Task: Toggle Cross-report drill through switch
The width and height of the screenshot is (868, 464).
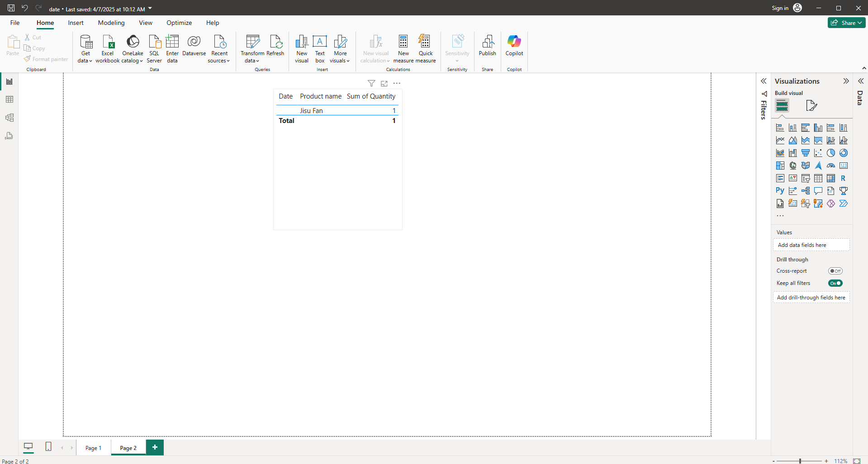Action: coord(835,271)
